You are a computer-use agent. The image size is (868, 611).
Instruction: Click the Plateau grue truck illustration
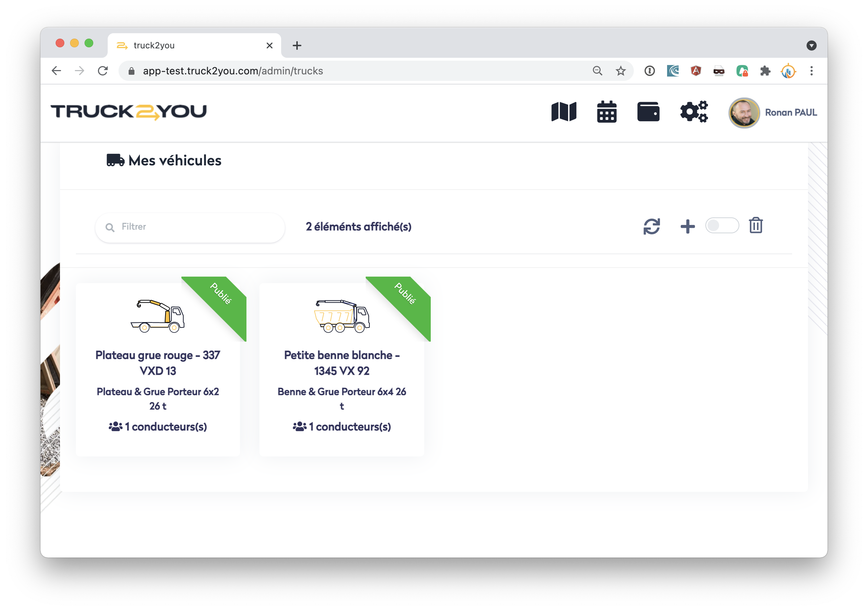coord(157,316)
